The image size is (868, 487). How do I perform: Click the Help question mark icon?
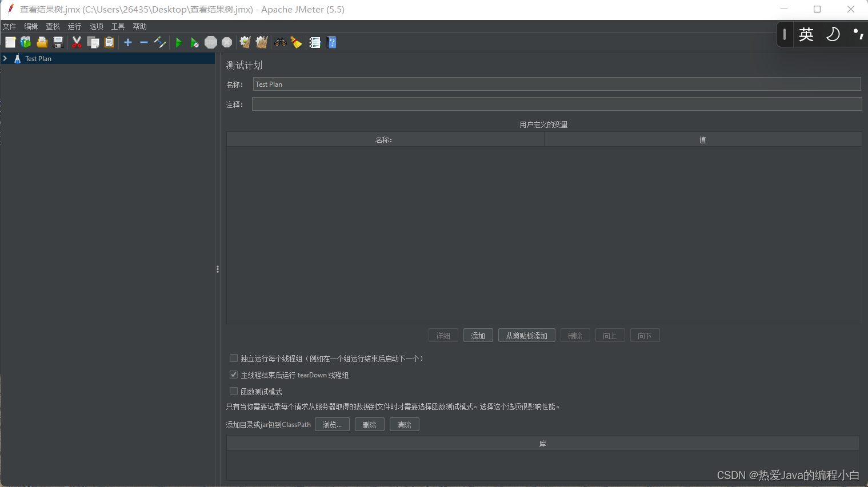331,42
